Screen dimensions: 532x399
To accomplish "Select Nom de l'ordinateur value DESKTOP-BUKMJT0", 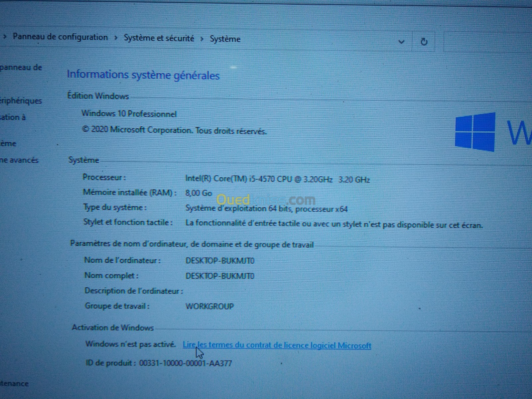I will (220, 260).
